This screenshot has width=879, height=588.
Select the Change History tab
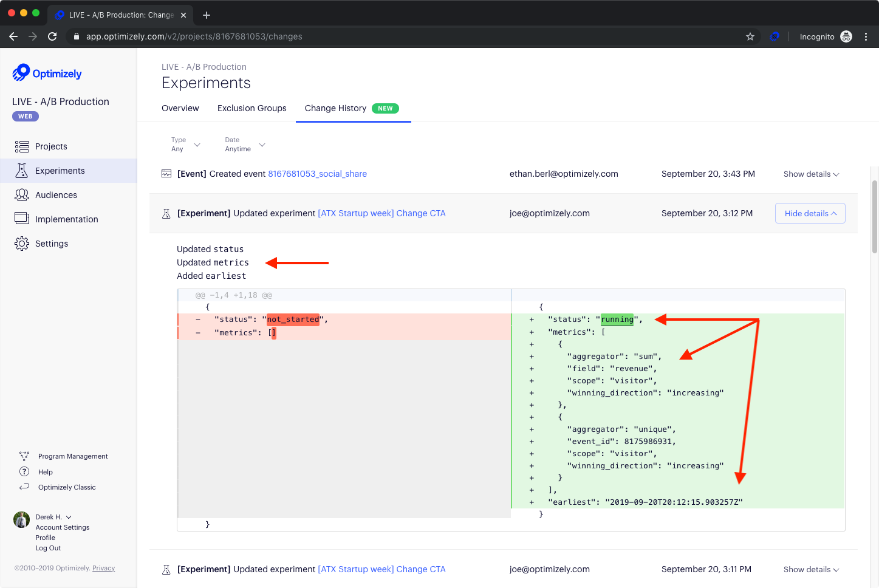(352, 108)
